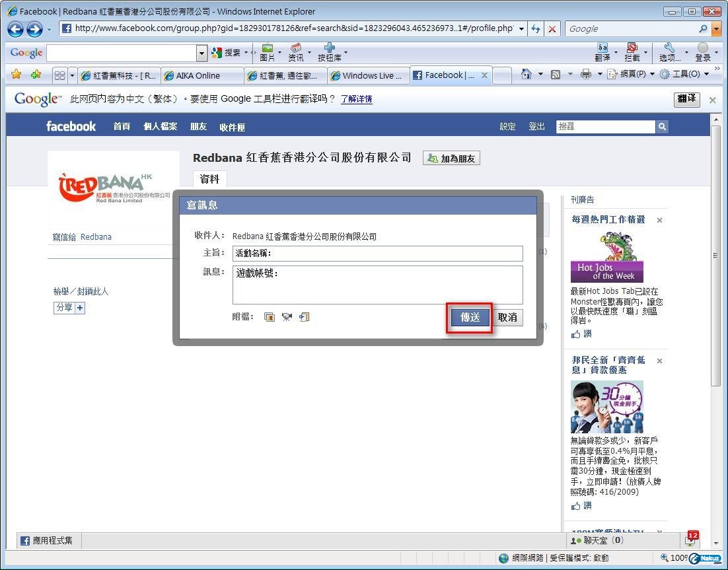Click the Hot Jobs of the Week ad image

607,257
